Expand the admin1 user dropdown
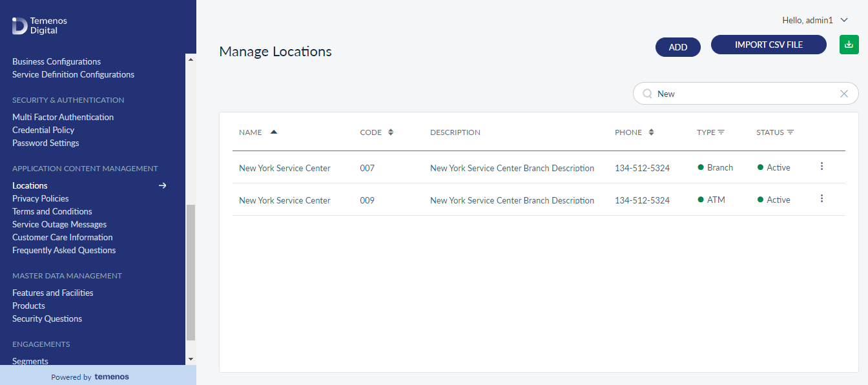The width and height of the screenshot is (868, 385). [x=844, y=21]
